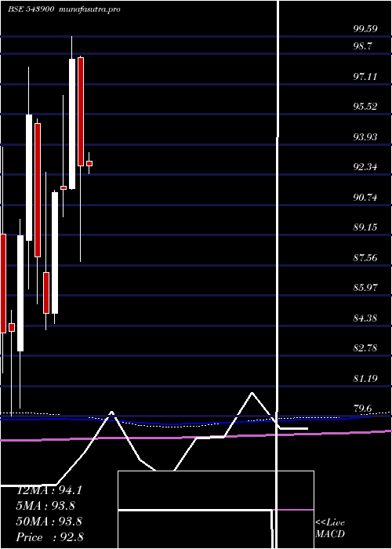Click the 82.78 price label

coord(365,349)
